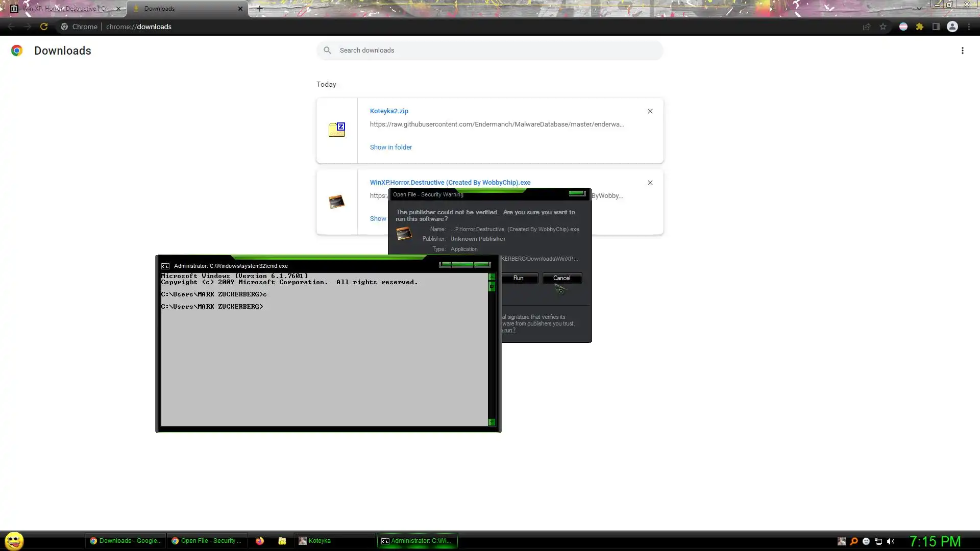The image size is (980, 551).
Task: Click the bookmark star icon
Action: click(883, 27)
